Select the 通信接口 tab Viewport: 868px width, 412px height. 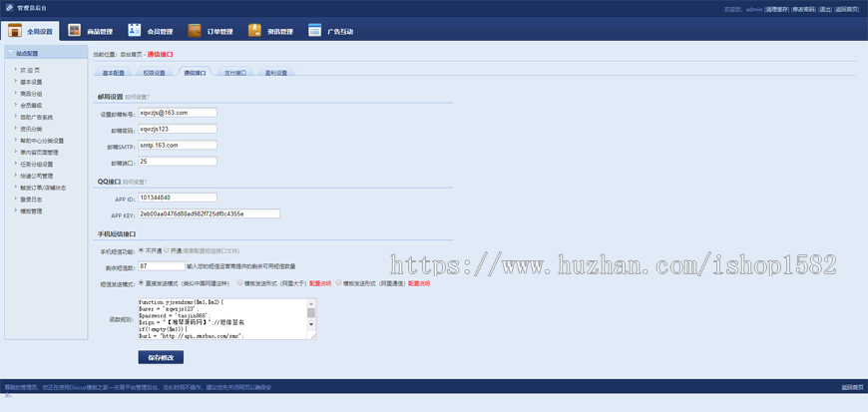[x=195, y=73]
